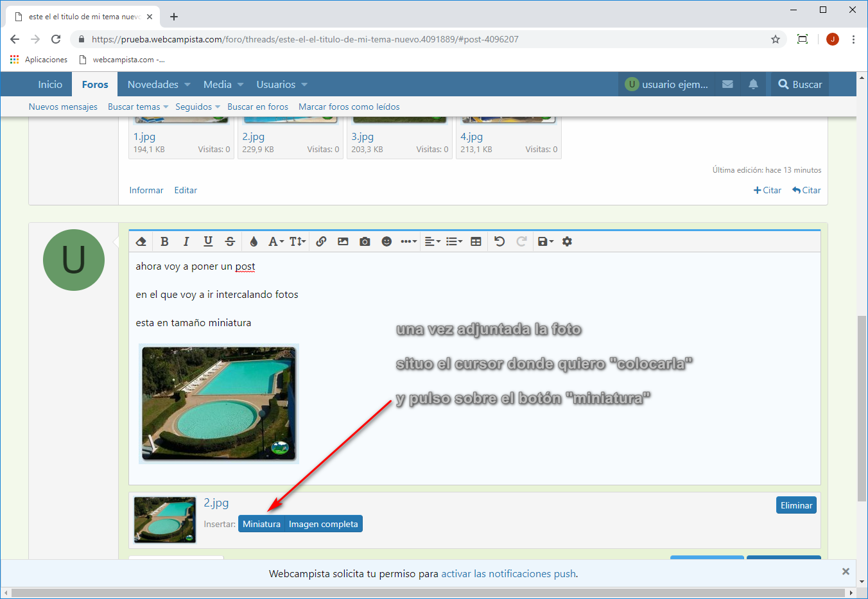Click the undo arrow in editor
Viewport: 868px width, 599px height.
coord(499,241)
